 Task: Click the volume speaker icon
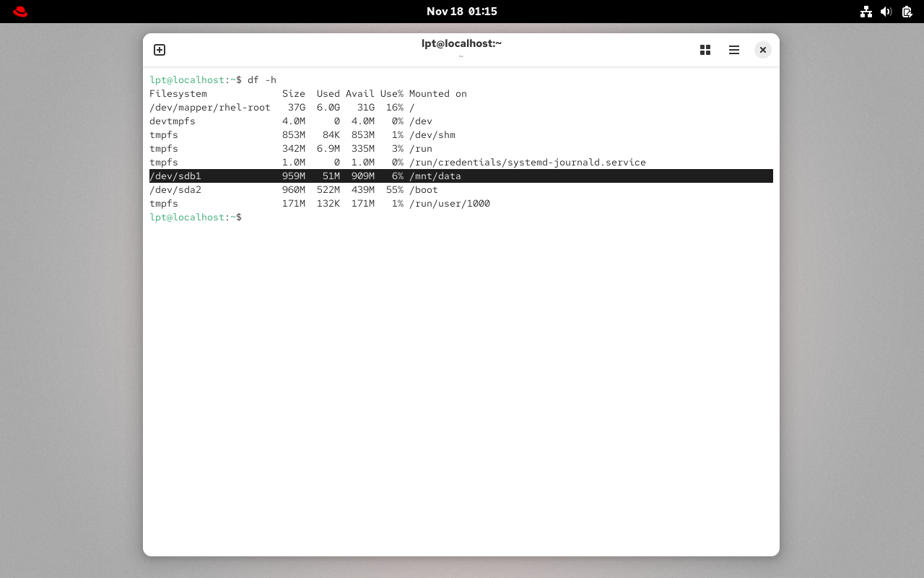(x=886, y=12)
